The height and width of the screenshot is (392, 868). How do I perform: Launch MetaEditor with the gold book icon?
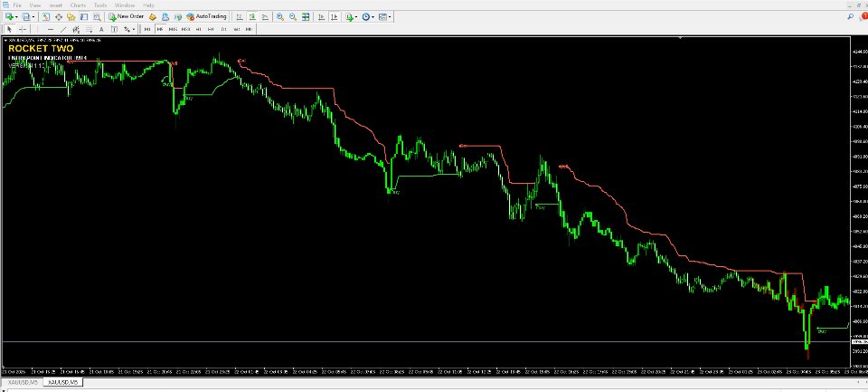pos(152,16)
